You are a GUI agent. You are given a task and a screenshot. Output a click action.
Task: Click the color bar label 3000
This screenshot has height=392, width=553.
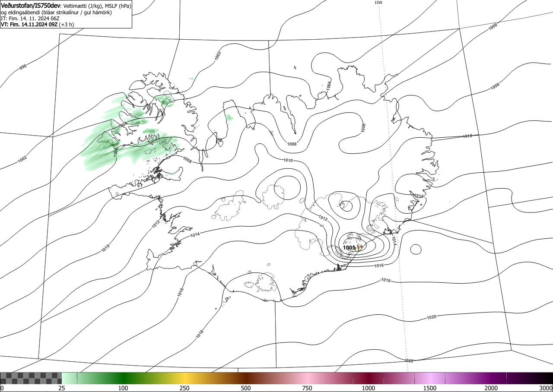click(x=546, y=388)
